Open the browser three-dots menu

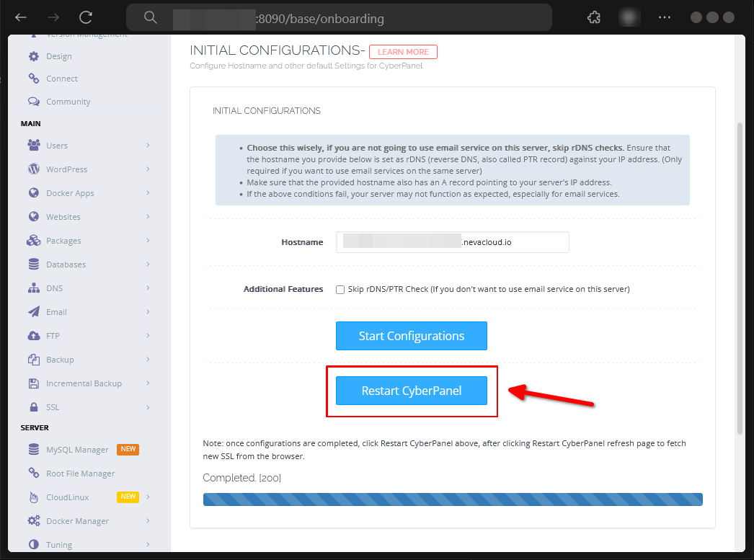pos(665,18)
